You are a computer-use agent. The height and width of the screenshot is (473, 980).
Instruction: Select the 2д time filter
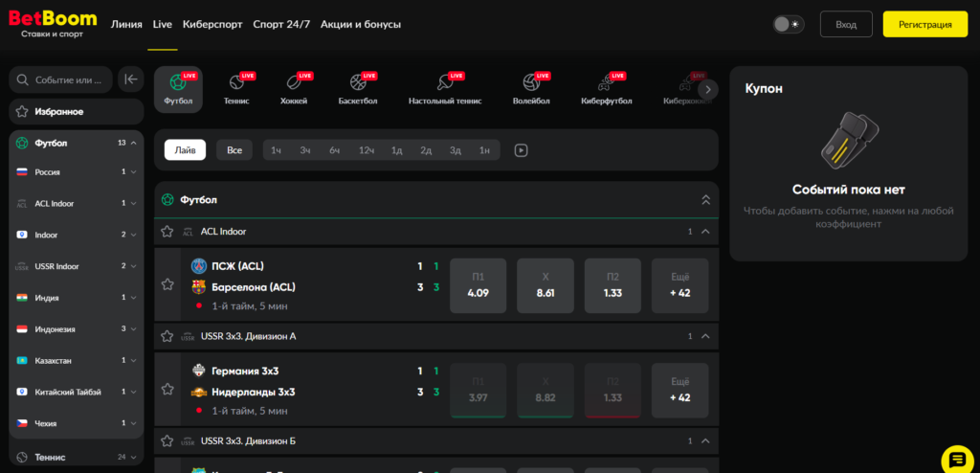tap(426, 150)
